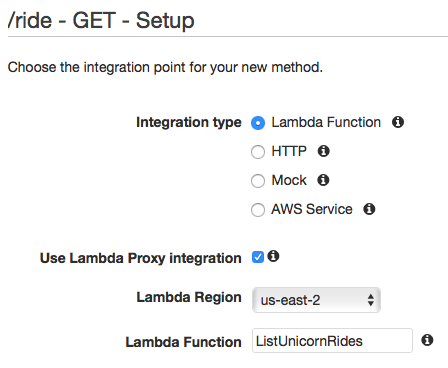Click the info icon beside the Lambda Proxy checkbox
The width and height of the screenshot is (448, 368).
[x=273, y=256]
